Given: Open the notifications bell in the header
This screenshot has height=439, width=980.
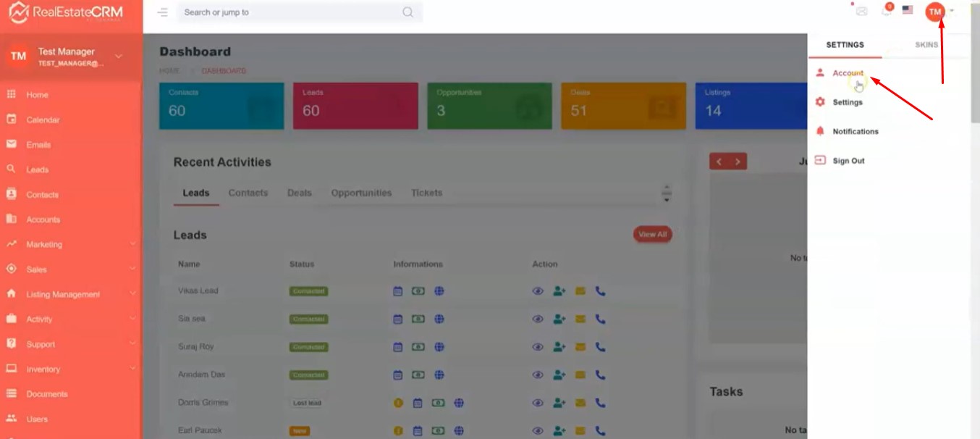Looking at the screenshot, I should click(886, 11).
